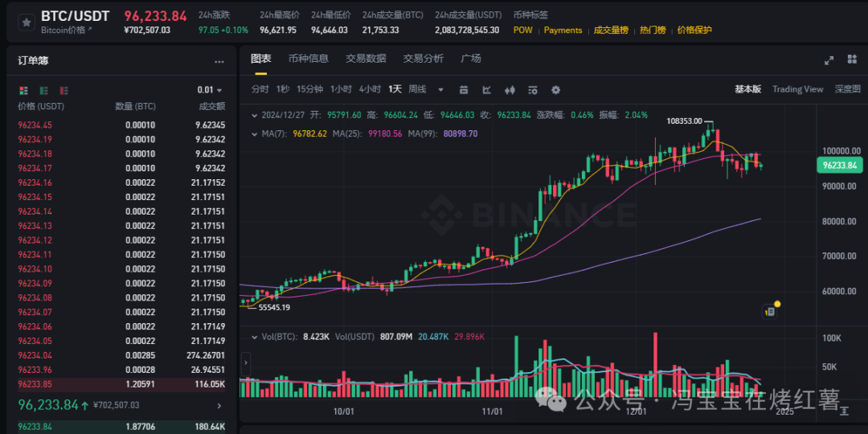Switch to the 广场 tab
The width and height of the screenshot is (868, 434).
[x=471, y=59]
